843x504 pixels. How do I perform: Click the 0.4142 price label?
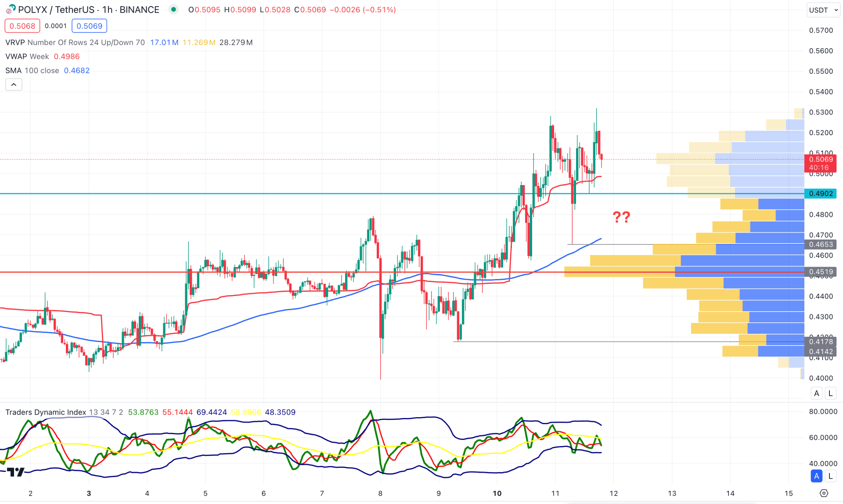pyautogui.click(x=821, y=351)
